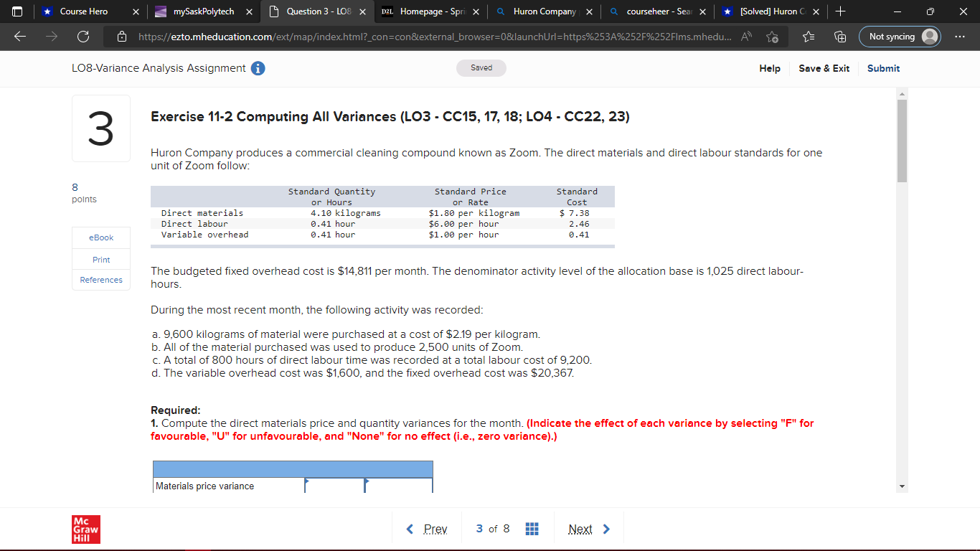This screenshot has width=980, height=551.
Task: Click the "Required:" heading
Action: click(x=176, y=410)
